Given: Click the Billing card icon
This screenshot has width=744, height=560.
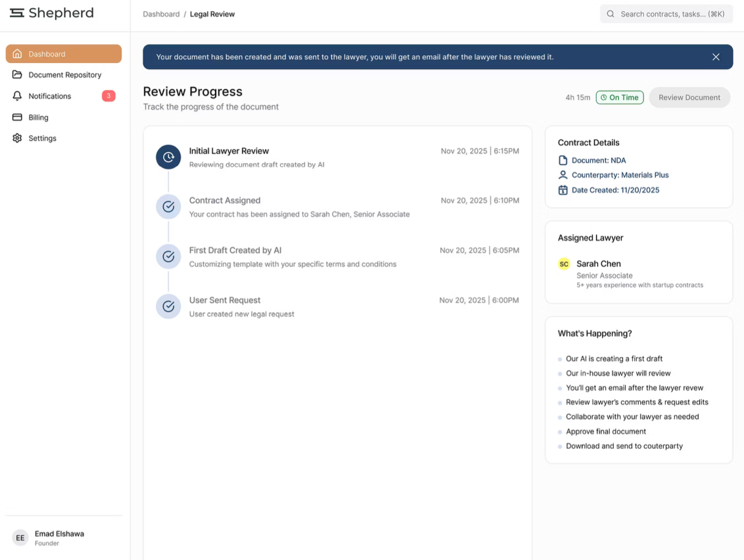Looking at the screenshot, I should pos(17,117).
